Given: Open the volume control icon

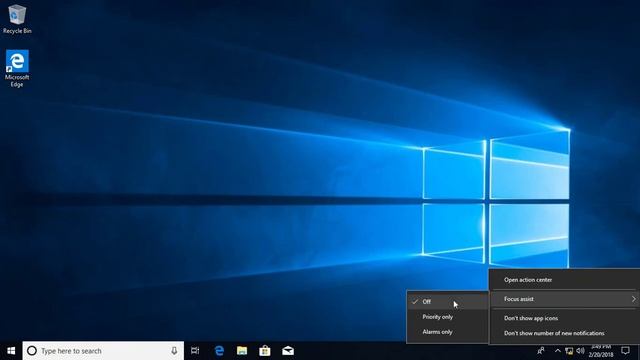Looking at the screenshot, I should [580, 351].
